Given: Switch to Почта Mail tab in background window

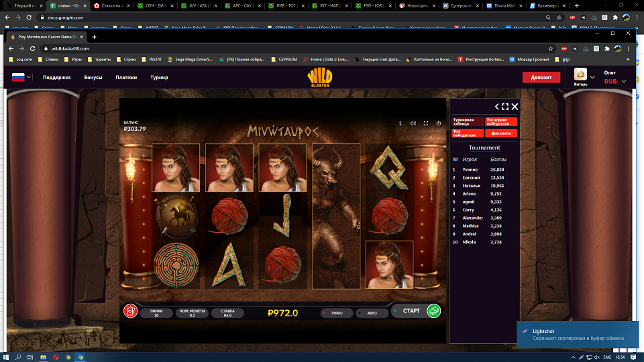Looking at the screenshot, I should coord(504,6).
